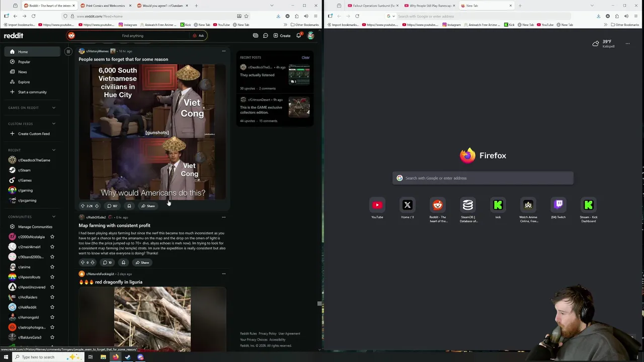Open YouTube shortcut tile in Firefox new tab
The height and width of the screenshot is (362, 644).
tap(377, 205)
